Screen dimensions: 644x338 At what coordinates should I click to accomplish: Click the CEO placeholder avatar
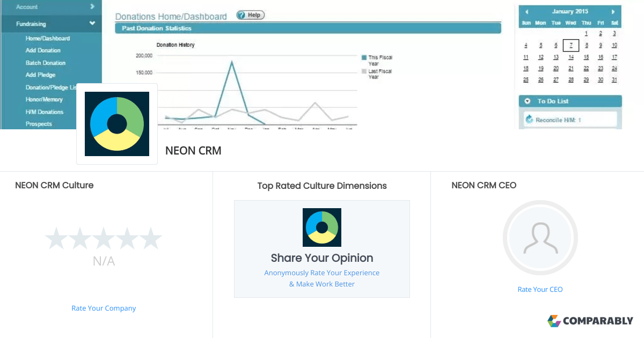coord(540,238)
